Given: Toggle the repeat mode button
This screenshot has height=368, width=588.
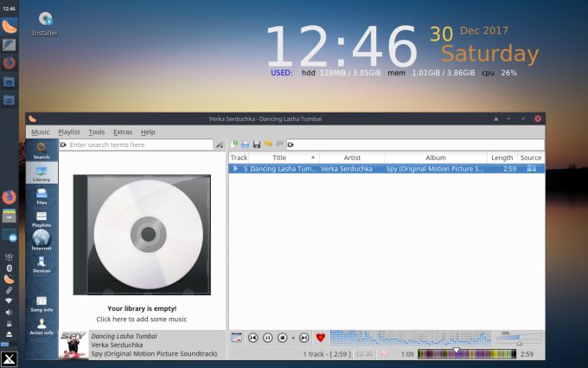Looking at the screenshot, I should point(360,354).
